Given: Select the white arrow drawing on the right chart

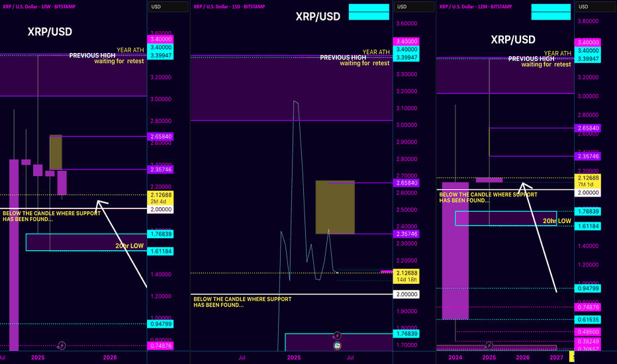Looking at the screenshot, I should point(539,238).
